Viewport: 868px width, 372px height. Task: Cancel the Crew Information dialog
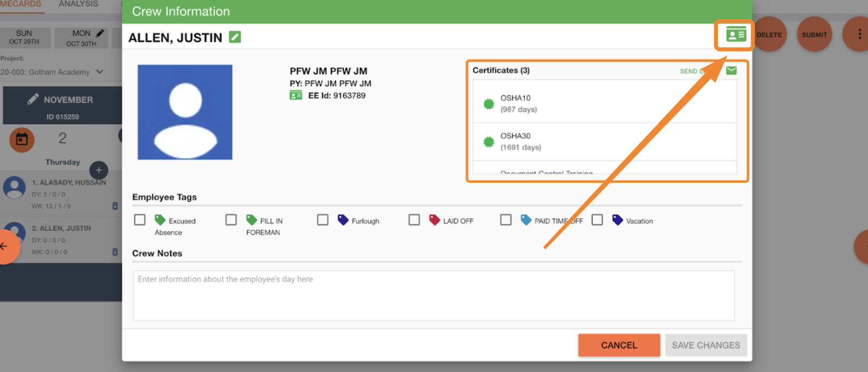[619, 345]
